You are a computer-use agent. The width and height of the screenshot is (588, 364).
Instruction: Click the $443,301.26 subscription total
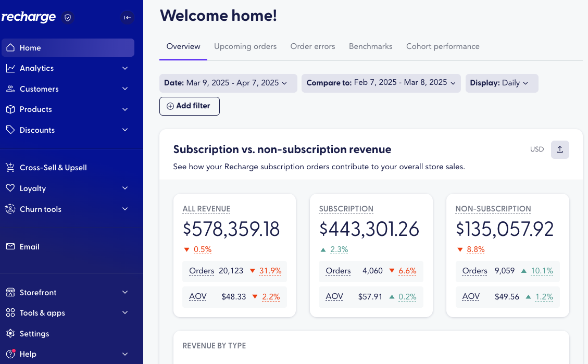pos(369,229)
